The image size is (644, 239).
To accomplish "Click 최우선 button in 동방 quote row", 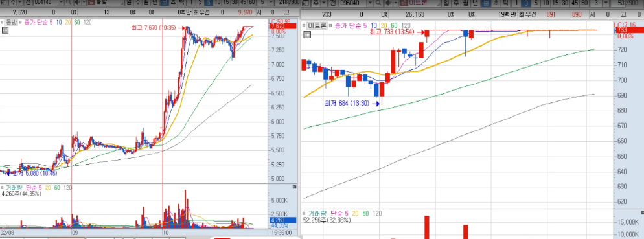I will 201,12.
